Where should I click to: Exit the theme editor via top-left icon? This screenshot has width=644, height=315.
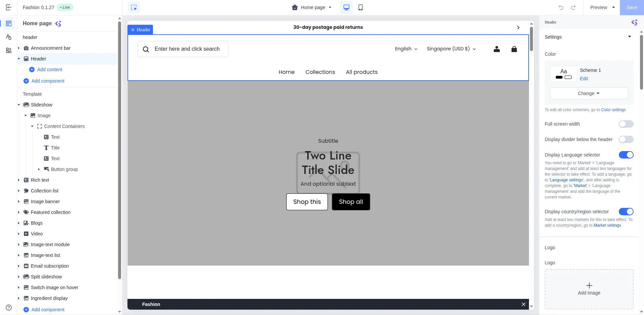pos(9,7)
